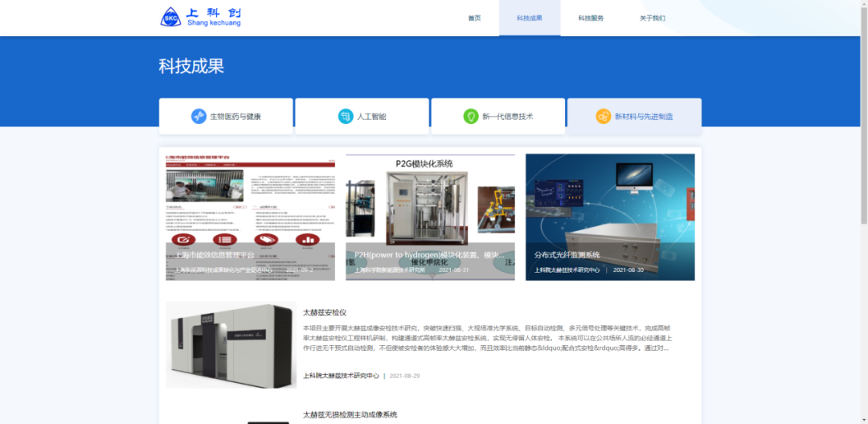868x424 pixels.
Task: Select the 科技成果 navigation tab
Action: tap(529, 19)
